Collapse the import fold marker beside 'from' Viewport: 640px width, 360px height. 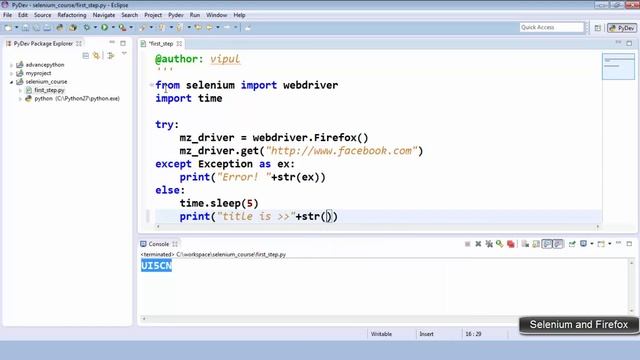151,85
